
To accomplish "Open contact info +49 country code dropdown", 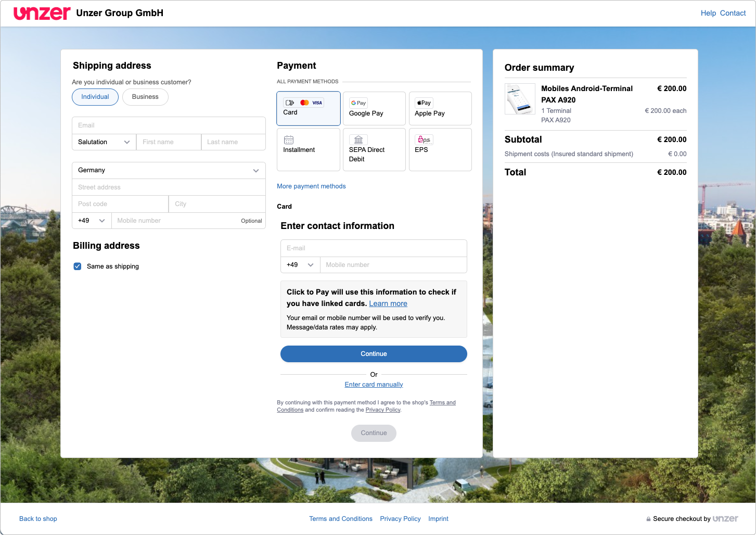I will [x=300, y=265].
